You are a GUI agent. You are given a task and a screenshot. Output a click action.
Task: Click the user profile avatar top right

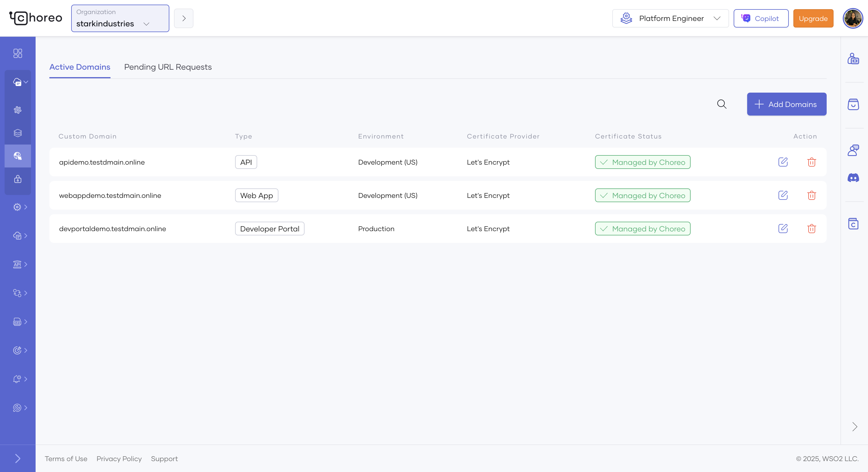852,18
